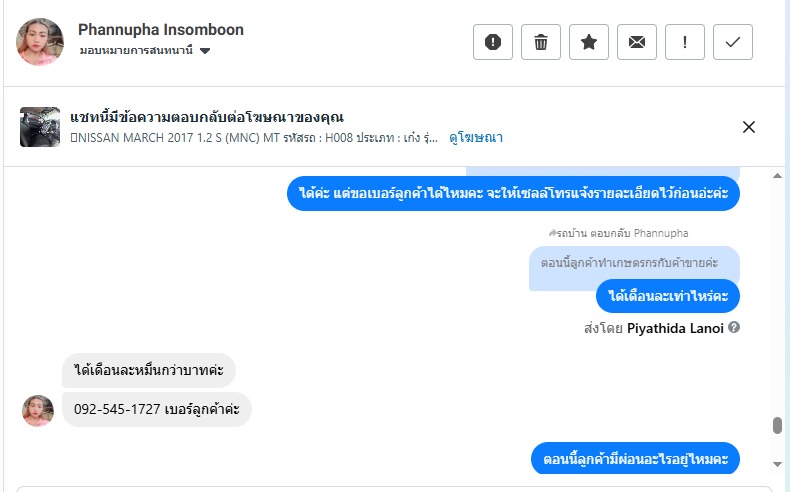790x492 pixels.
Task: Star this conversation as follow-up
Action: tap(589, 42)
